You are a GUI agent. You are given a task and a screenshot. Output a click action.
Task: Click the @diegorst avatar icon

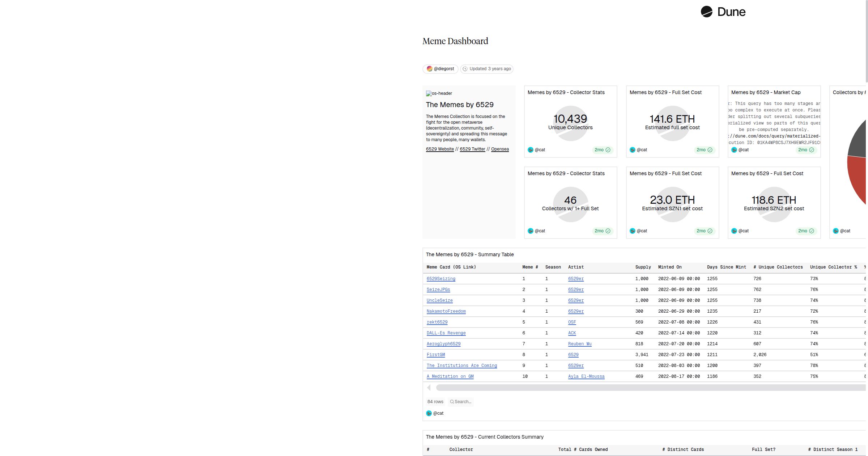pos(429,69)
